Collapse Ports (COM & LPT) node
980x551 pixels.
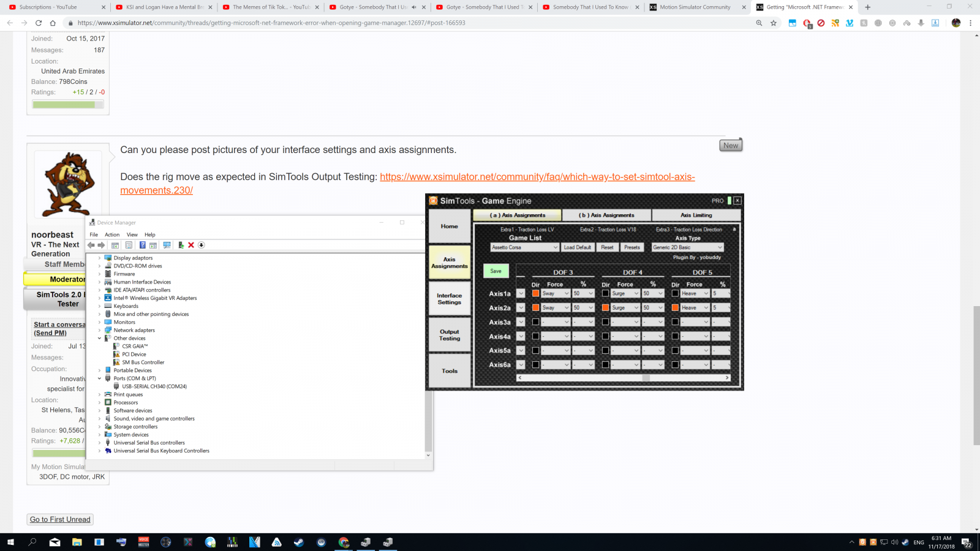click(99, 378)
